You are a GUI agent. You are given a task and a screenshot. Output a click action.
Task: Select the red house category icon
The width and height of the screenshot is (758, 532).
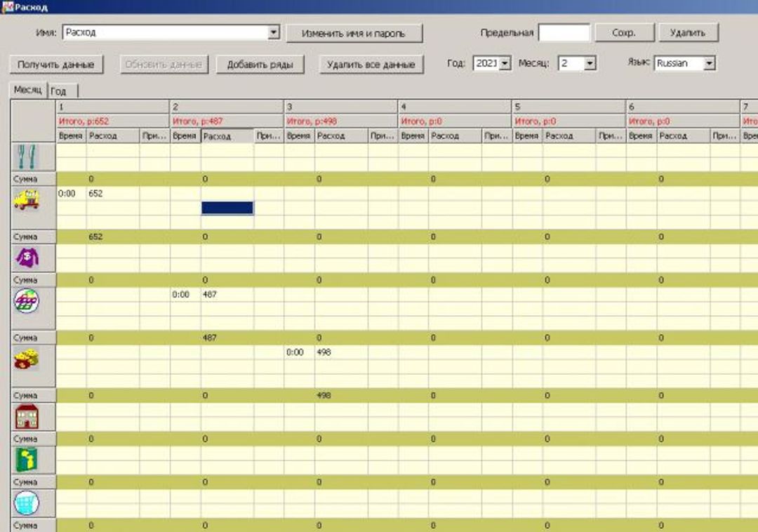[x=27, y=417]
